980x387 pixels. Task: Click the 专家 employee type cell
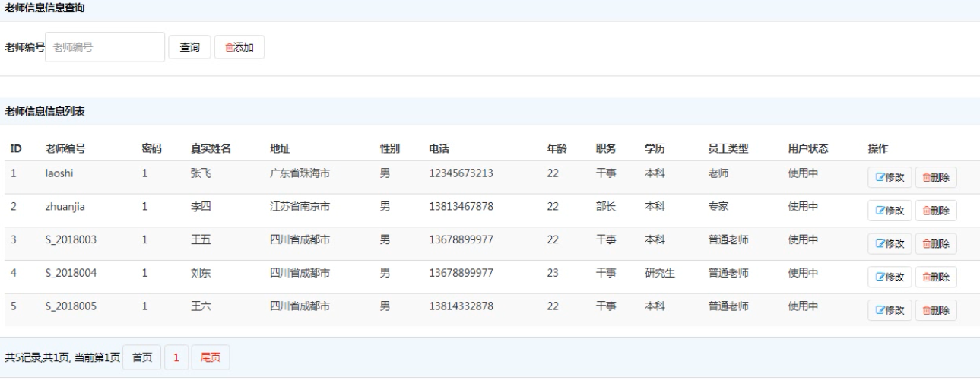pos(718,207)
